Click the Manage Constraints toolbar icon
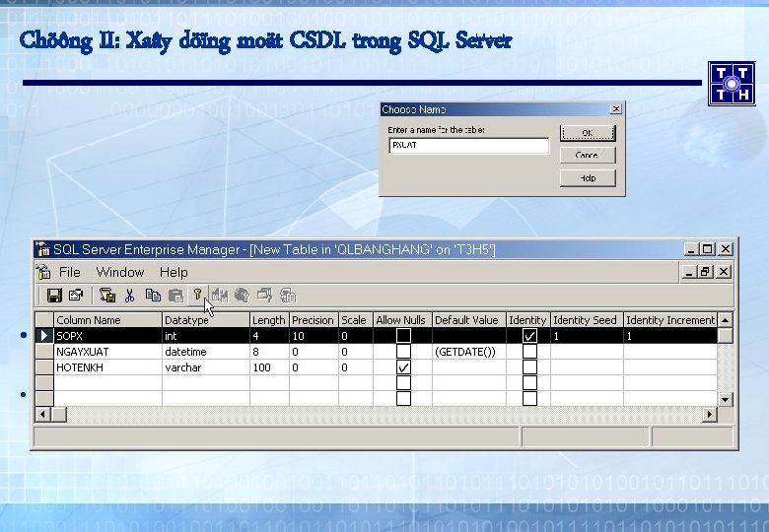The image size is (769, 532). [265, 296]
